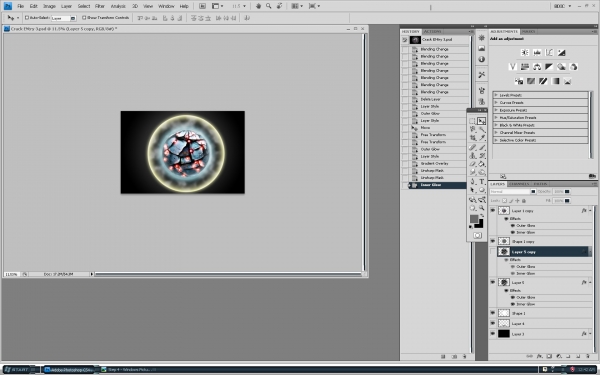Click the foreground color swatch
Image resolution: width=600 pixels, height=375 pixels.
tap(474, 218)
